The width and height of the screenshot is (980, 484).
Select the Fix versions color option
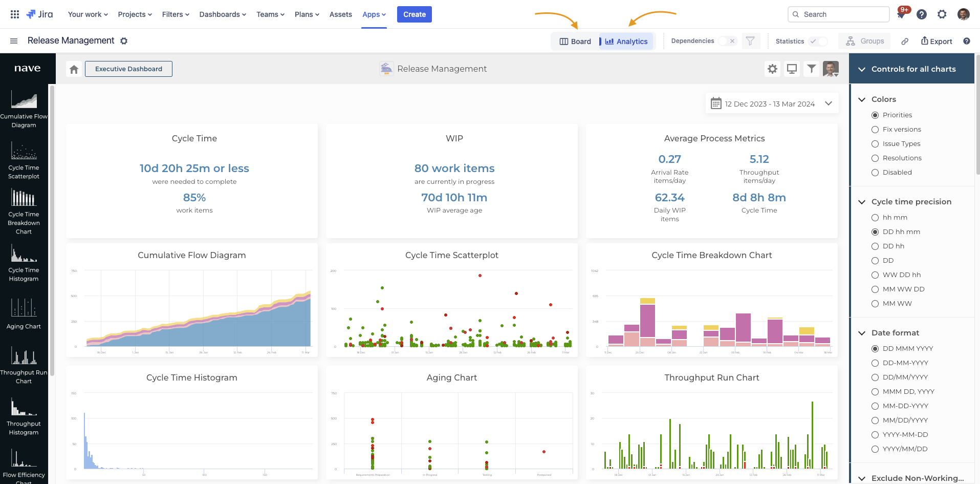coord(875,130)
